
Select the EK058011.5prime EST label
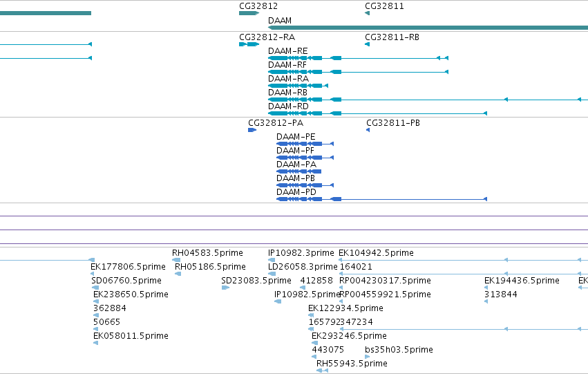pyautogui.click(x=131, y=337)
